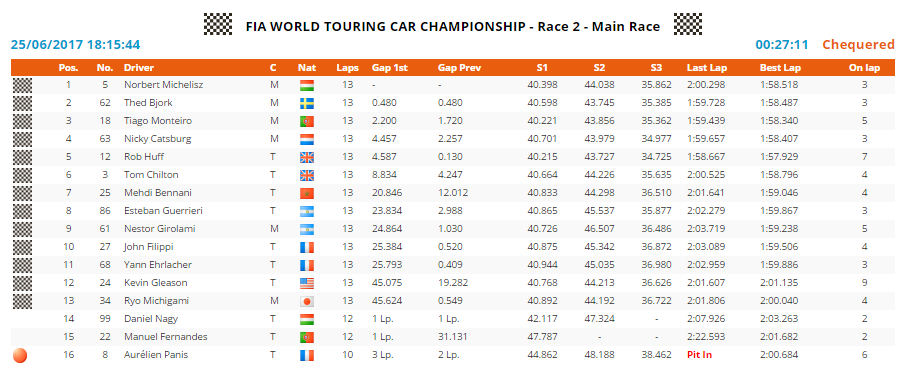This screenshot has width=903, height=372.
Task: Click the chequered flag left of championship title
Action: pyautogui.click(x=218, y=24)
